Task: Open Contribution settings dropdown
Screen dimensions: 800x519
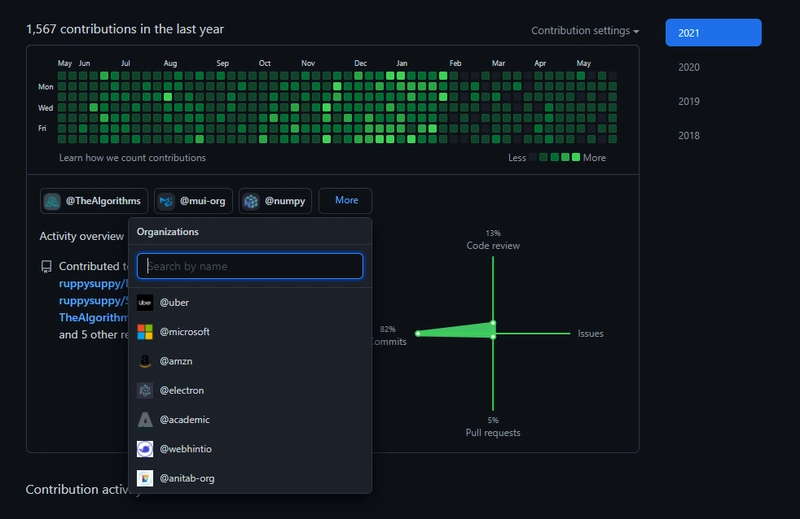Action: pyautogui.click(x=585, y=31)
